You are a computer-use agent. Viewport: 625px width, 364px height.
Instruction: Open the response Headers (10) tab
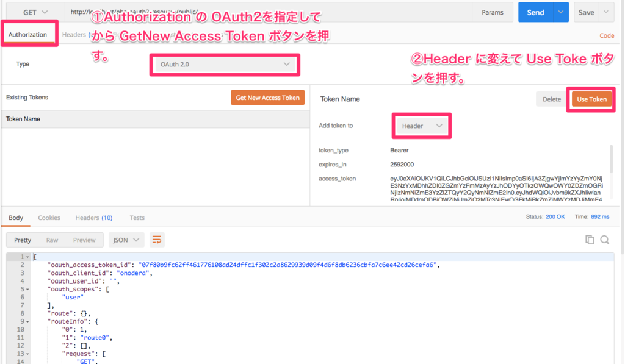tap(93, 218)
